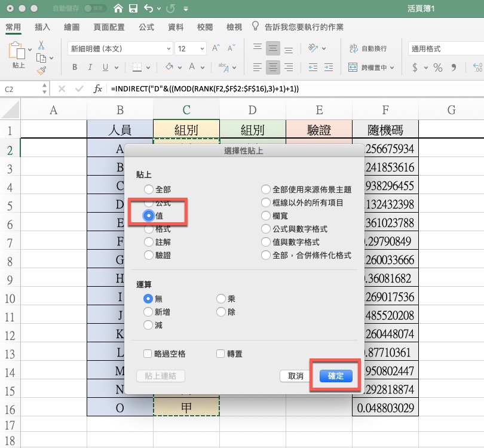Viewport: 484px width, 448px height.
Task: Open the 插入 ribbon tab
Action: [42, 27]
